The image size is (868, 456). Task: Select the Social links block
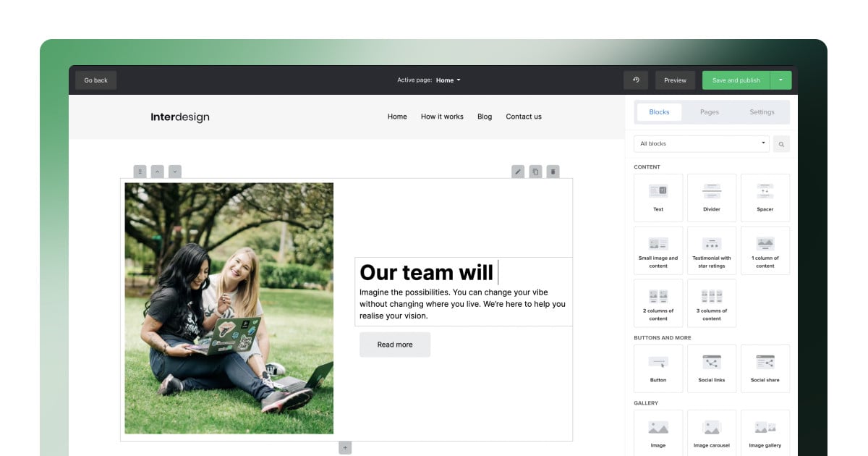coord(712,368)
